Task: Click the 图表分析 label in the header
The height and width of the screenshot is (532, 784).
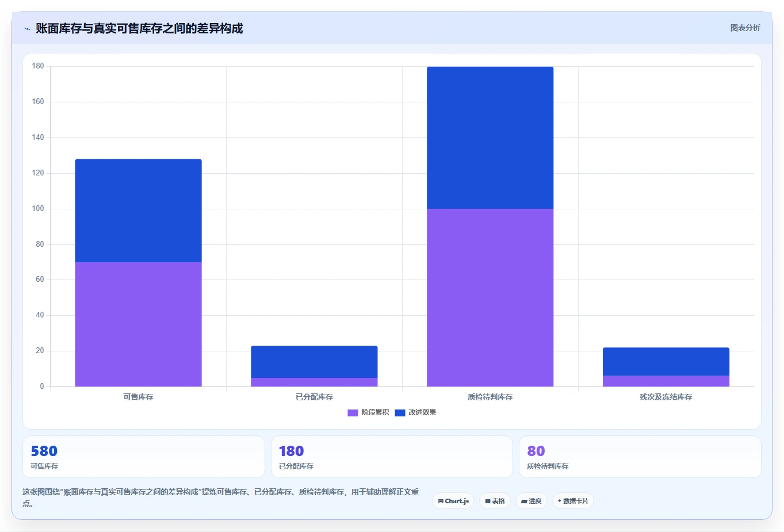Action: point(745,28)
